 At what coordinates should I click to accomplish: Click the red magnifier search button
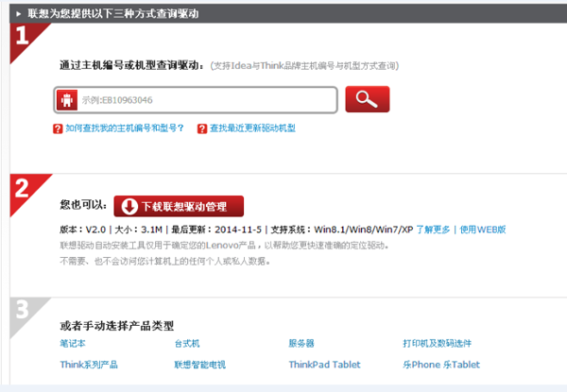coord(367,99)
